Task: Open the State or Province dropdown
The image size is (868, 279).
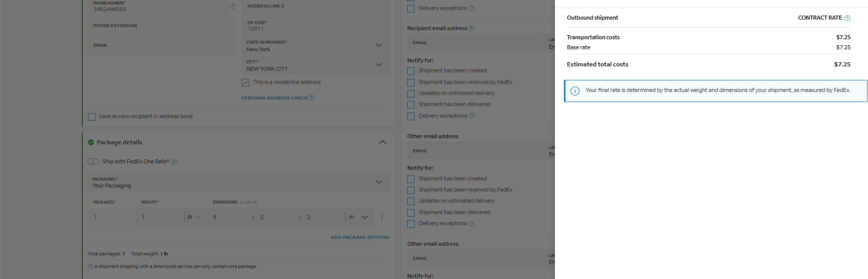Action: pos(316,46)
